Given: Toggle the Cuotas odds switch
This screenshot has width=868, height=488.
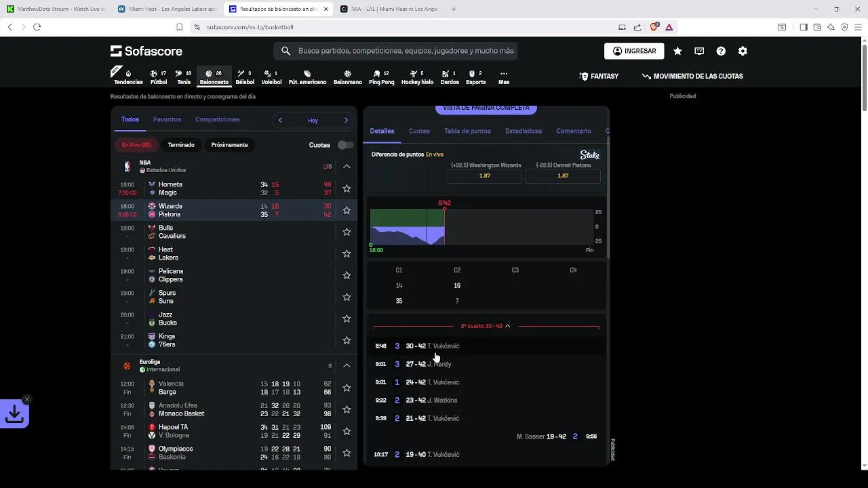Looking at the screenshot, I should point(346,145).
